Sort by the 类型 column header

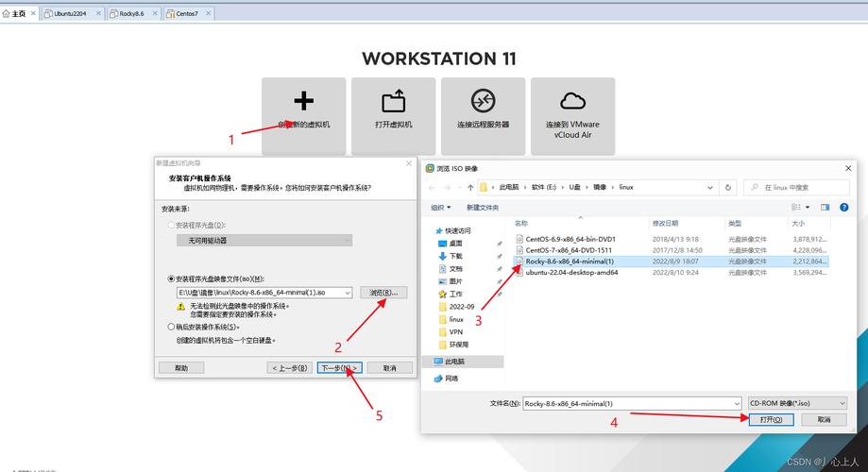click(735, 224)
